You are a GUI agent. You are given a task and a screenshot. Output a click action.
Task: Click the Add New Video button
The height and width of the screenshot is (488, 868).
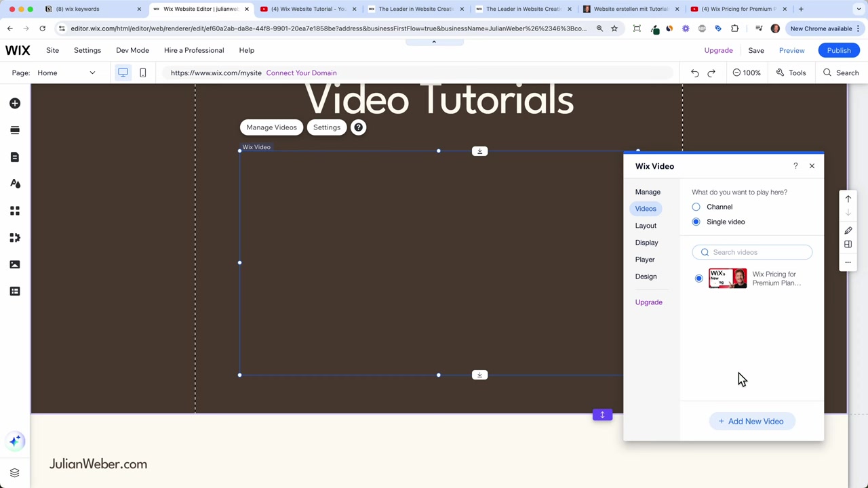(x=751, y=422)
